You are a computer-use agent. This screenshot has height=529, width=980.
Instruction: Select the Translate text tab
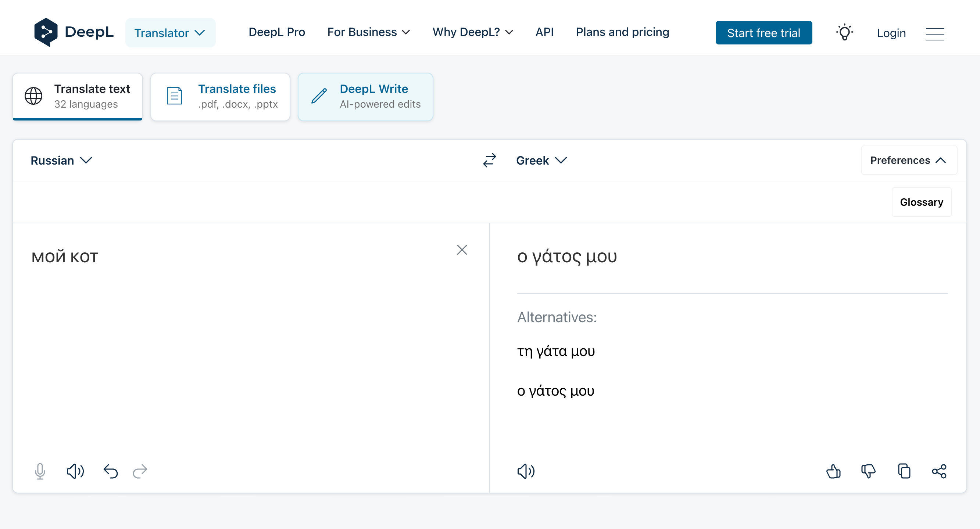click(x=78, y=97)
